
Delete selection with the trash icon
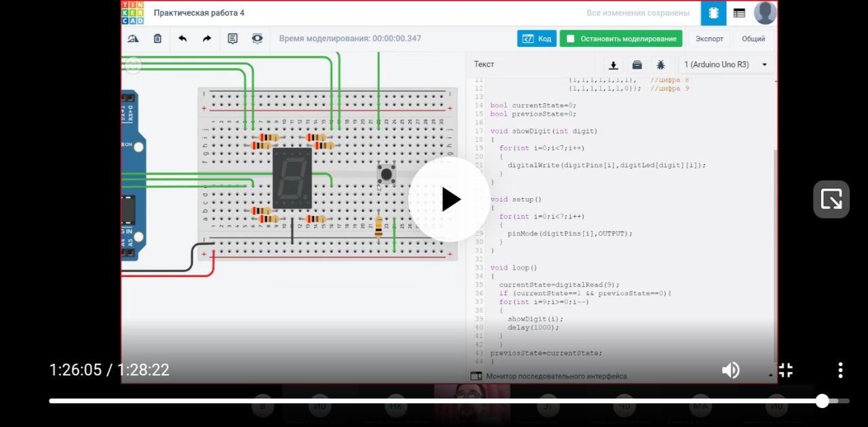[x=157, y=39]
